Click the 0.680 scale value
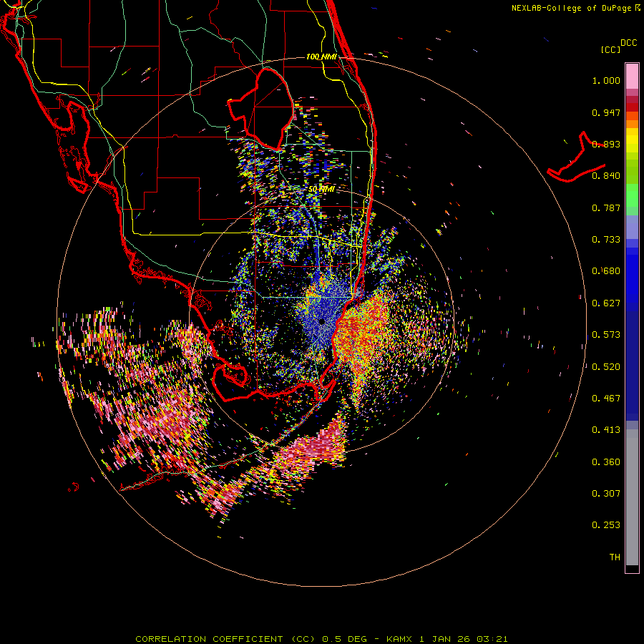The height and width of the screenshot is (644, 644). pyautogui.click(x=606, y=271)
